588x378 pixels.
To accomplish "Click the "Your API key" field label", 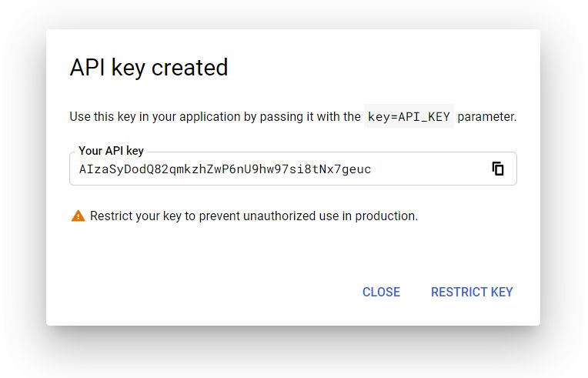I will 111,151.
